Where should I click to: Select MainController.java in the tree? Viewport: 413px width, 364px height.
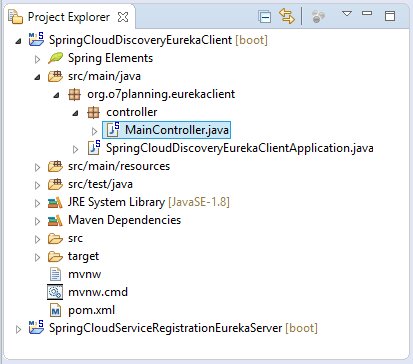[x=177, y=130]
